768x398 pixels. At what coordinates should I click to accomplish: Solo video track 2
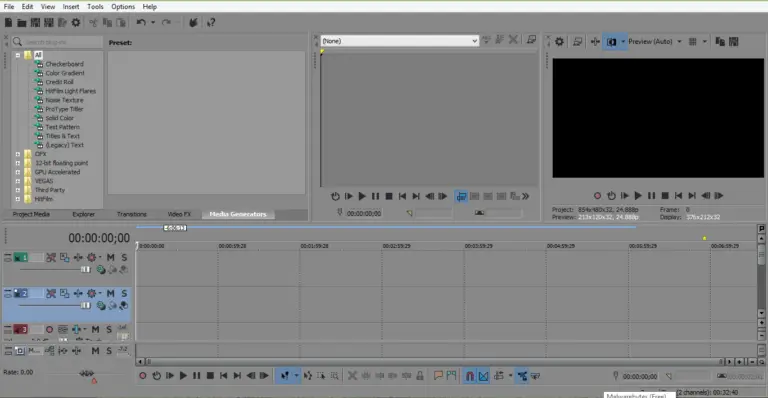[124, 293]
